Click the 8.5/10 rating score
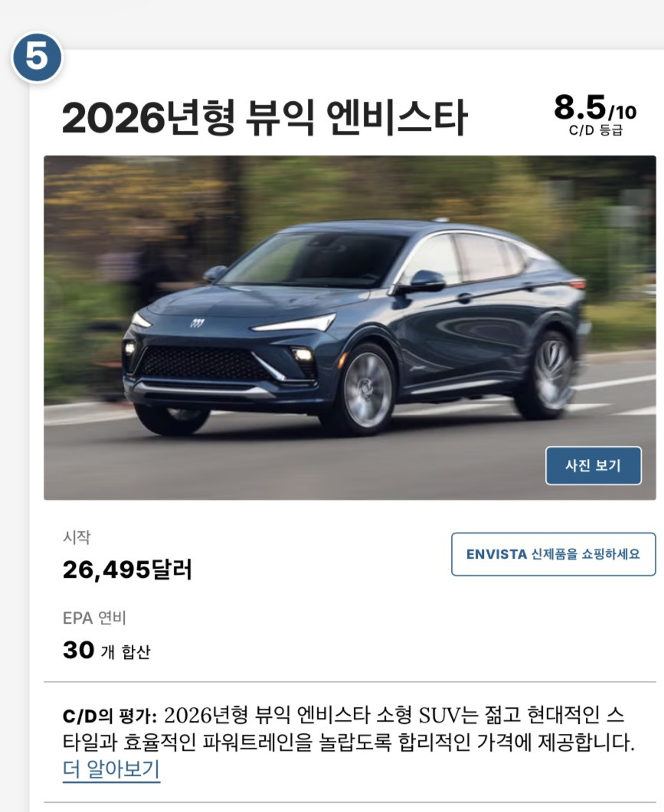664x812 pixels. (x=595, y=108)
